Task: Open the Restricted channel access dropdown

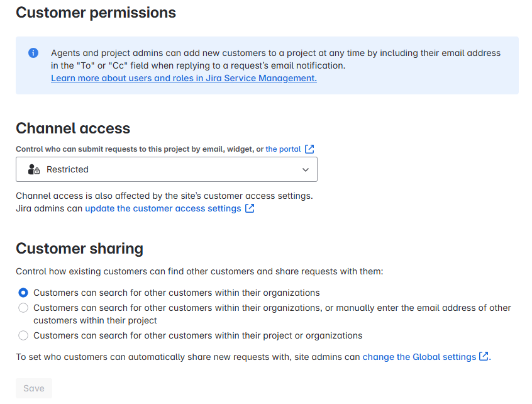Action: (167, 169)
